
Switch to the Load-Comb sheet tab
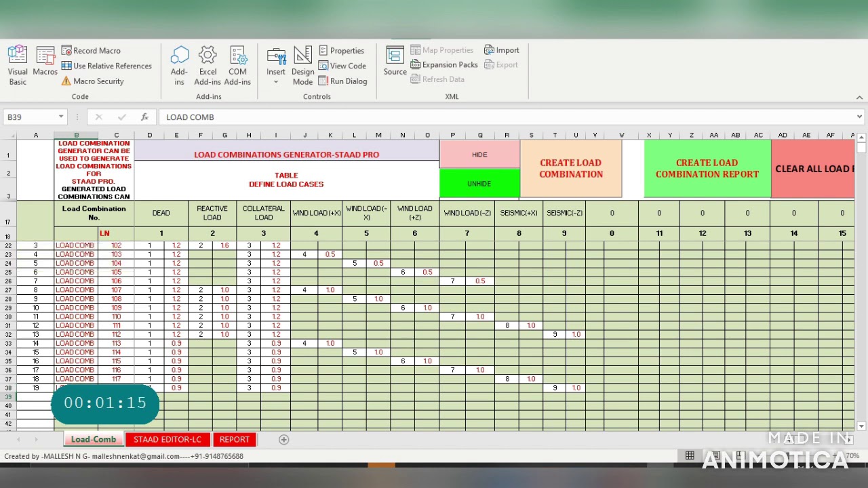pos(94,439)
